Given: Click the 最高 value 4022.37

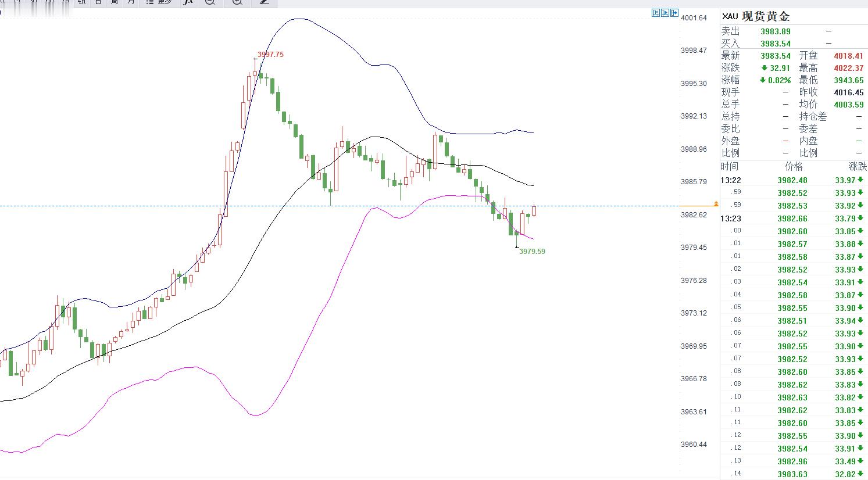Looking at the screenshot, I should tap(849, 68).
